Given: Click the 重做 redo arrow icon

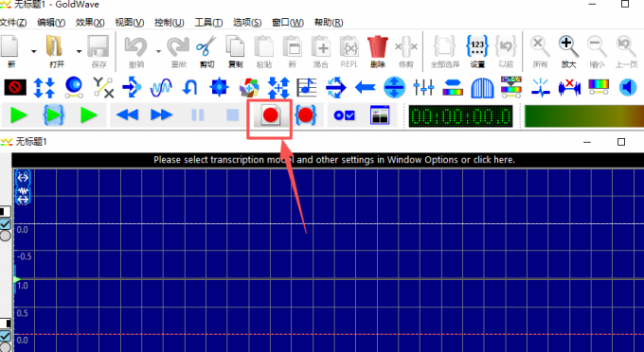Looking at the screenshot, I should click(178, 46).
